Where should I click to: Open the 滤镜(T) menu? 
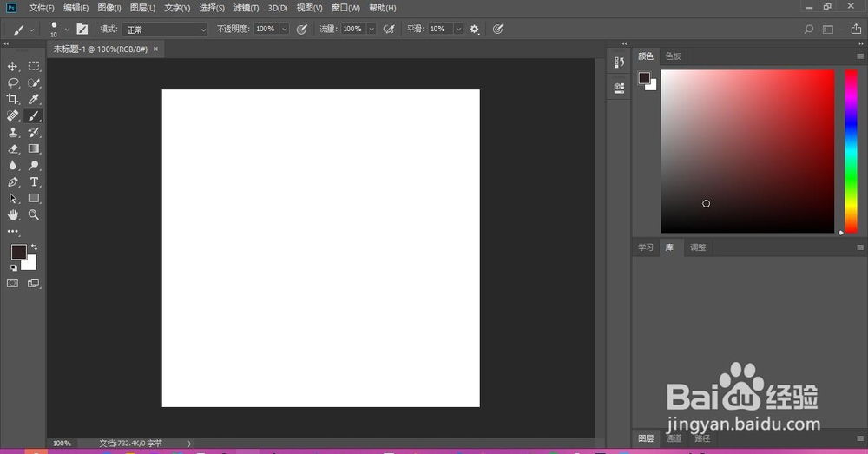coord(247,8)
